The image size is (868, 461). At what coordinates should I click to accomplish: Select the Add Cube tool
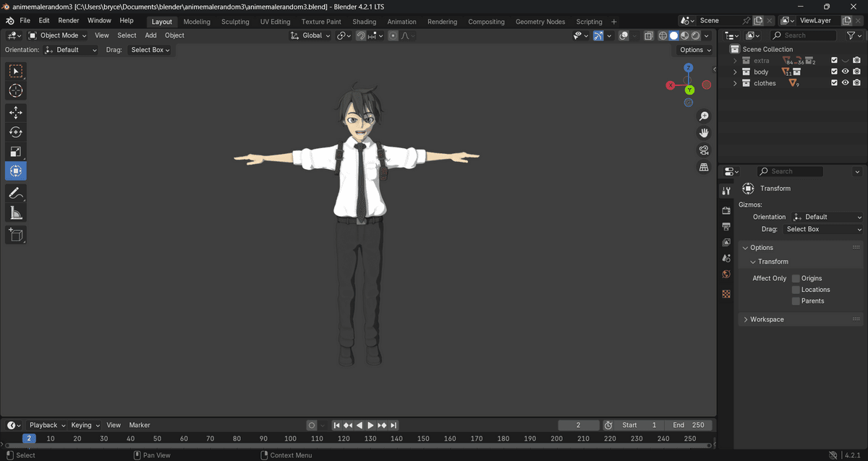(15, 235)
